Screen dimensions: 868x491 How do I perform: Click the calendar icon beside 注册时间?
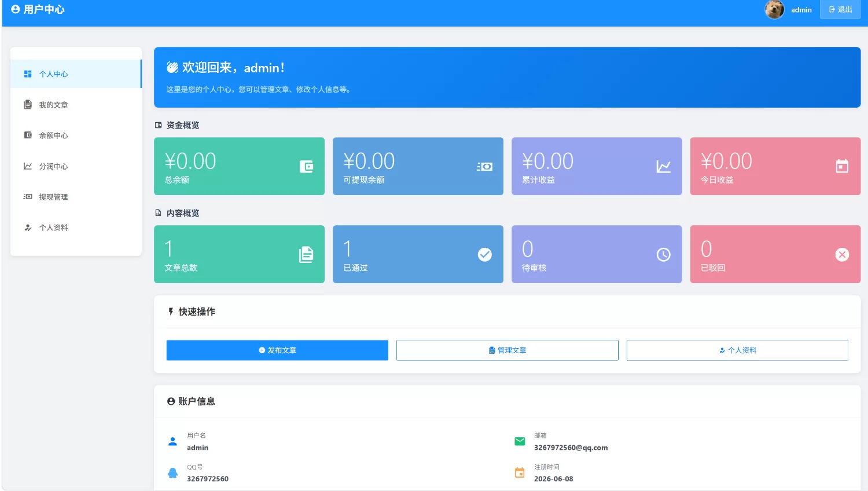click(x=520, y=472)
